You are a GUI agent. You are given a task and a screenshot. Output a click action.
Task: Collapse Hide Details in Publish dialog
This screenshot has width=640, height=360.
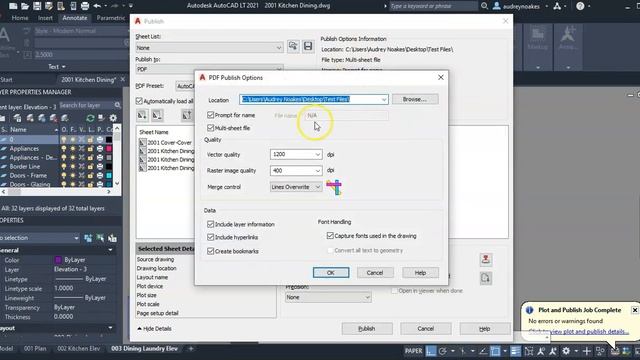point(154,329)
